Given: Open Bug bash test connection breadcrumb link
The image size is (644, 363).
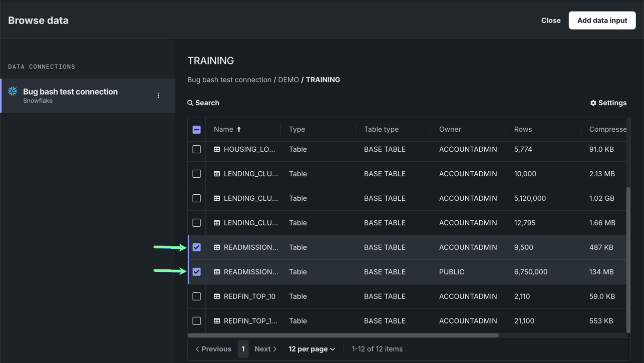Looking at the screenshot, I should pyautogui.click(x=229, y=80).
